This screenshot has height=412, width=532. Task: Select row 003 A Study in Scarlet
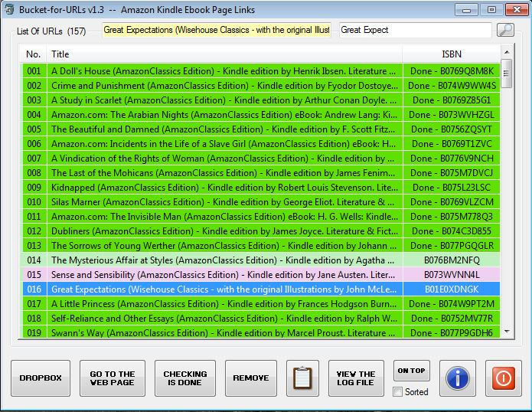pyautogui.click(x=260, y=100)
